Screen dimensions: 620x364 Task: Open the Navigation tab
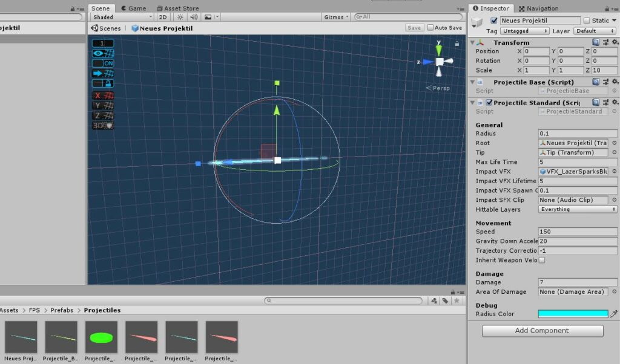tap(538, 8)
